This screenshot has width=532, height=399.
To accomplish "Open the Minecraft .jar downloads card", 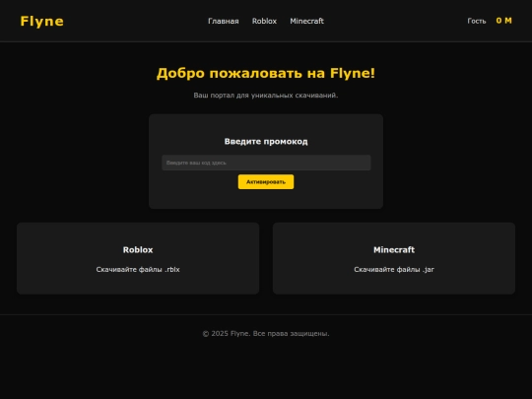I will tap(394, 258).
